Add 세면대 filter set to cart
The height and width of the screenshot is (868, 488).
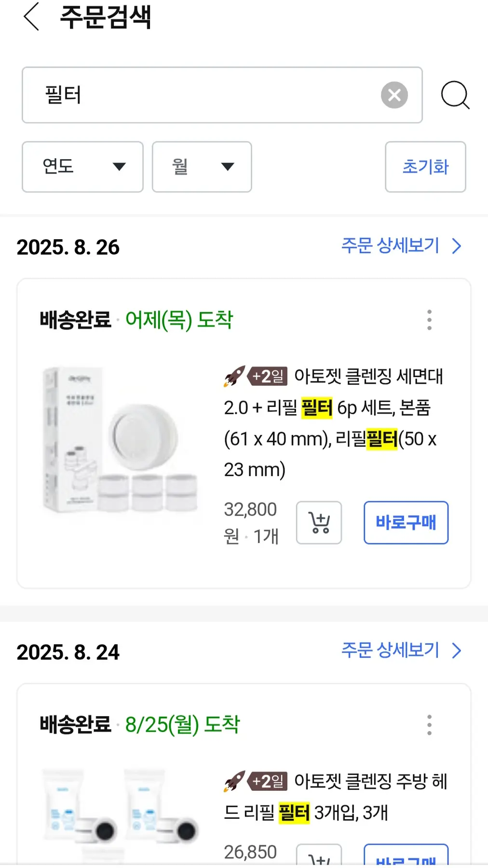319,523
